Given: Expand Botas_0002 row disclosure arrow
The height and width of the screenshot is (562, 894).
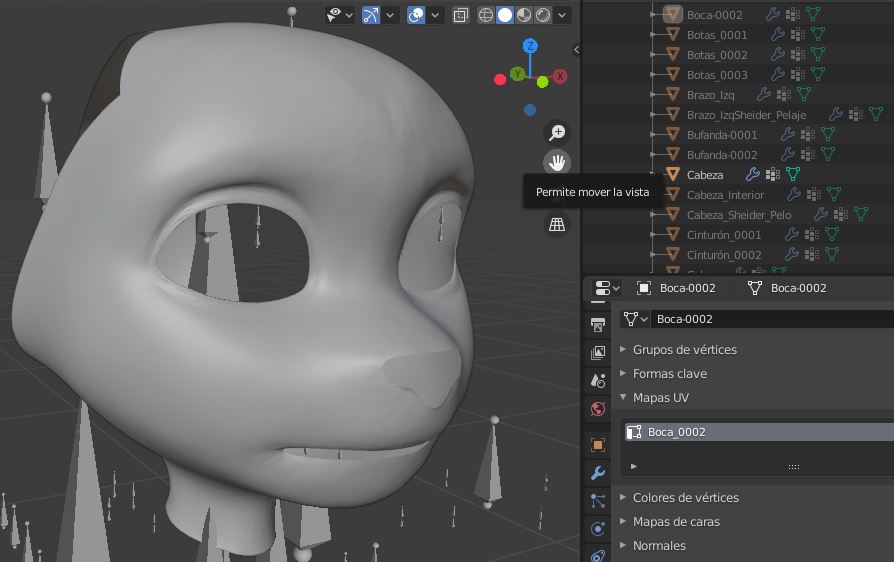Looking at the screenshot, I should pos(652,55).
